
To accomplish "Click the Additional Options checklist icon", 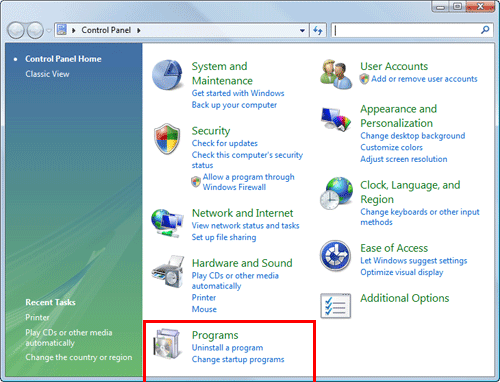I will pyautogui.click(x=336, y=306).
